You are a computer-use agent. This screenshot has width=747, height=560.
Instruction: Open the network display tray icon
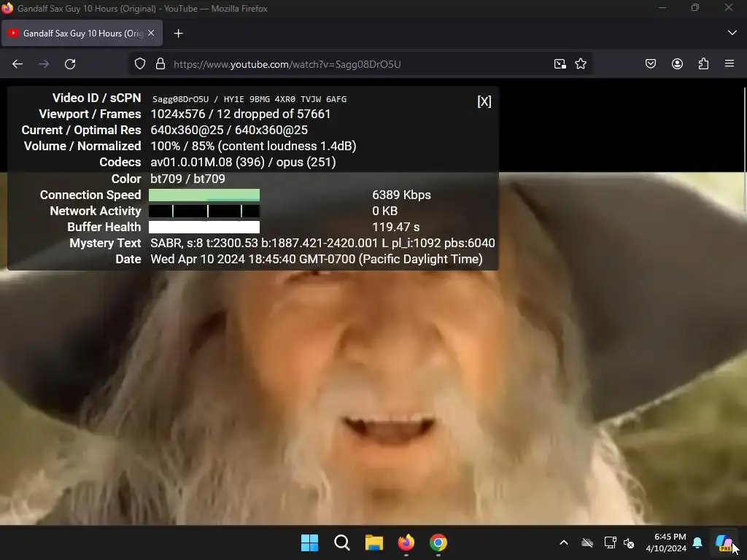[611, 542]
